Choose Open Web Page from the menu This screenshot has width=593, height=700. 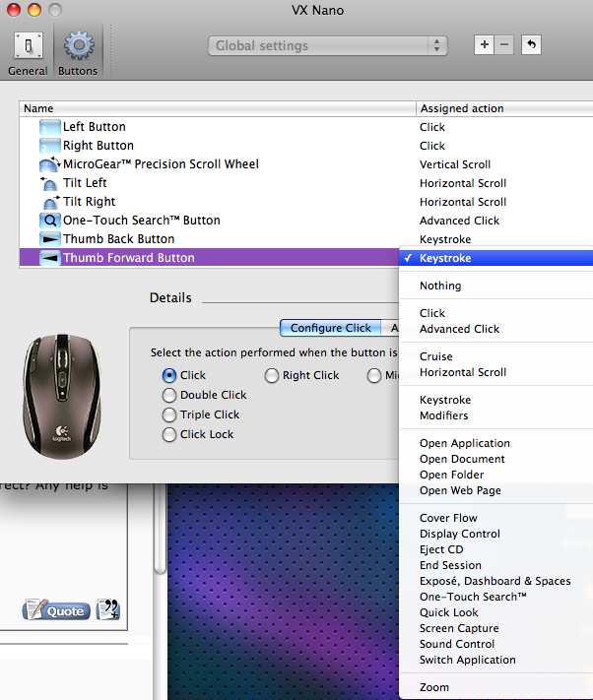pos(496,490)
